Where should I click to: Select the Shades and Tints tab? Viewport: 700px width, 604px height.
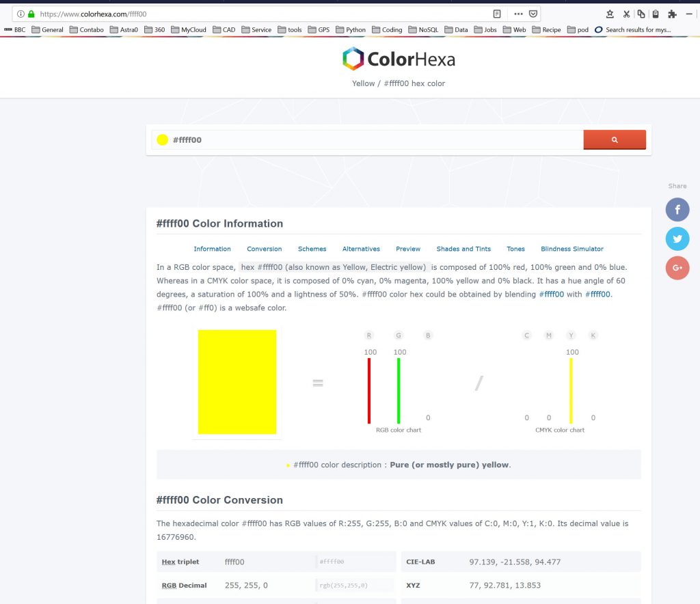point(463,249)
